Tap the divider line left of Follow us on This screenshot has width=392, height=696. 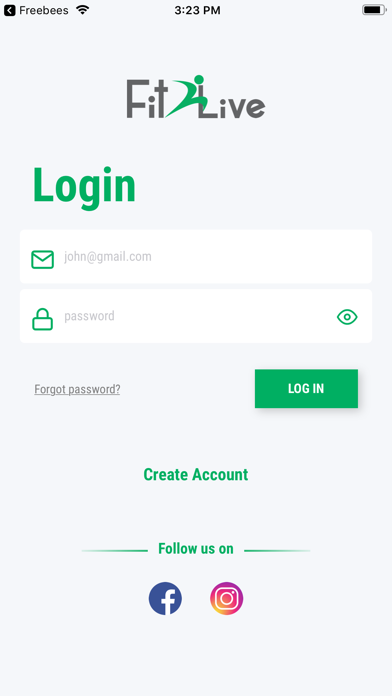(x=115, y=551)
